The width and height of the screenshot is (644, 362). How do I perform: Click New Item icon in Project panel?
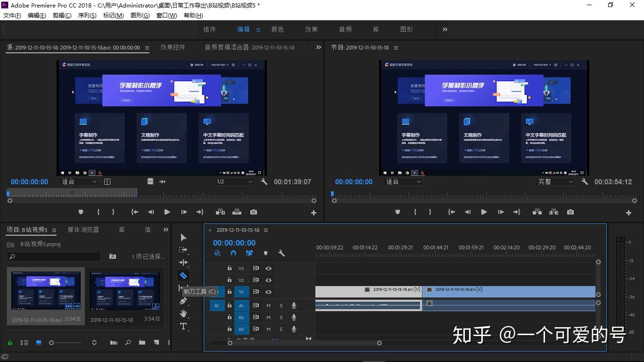coord(157,343)
